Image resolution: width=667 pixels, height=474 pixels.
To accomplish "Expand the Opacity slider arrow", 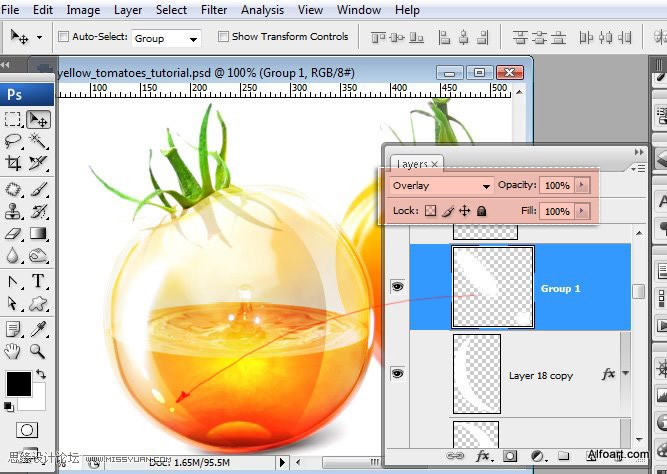I will [582, 185].
